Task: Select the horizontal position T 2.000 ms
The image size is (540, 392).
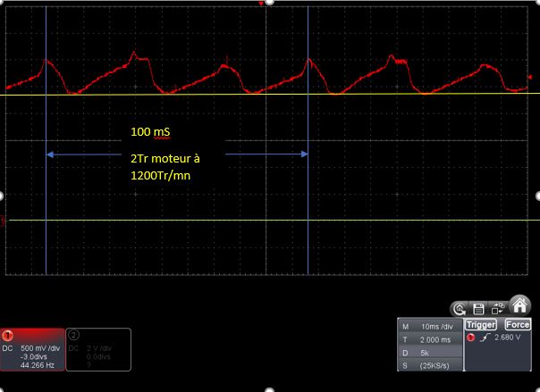Action: [430, 339]
